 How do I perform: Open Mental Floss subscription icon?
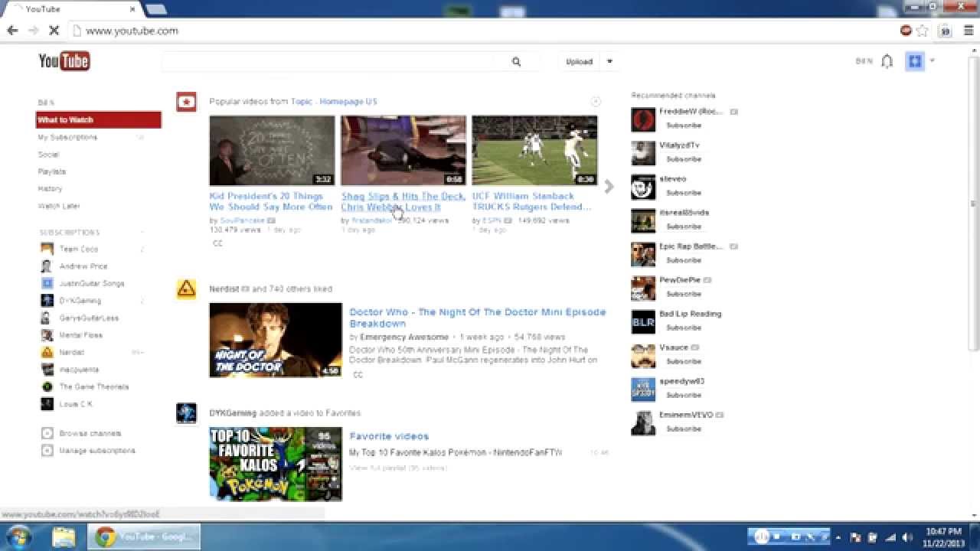47,335
